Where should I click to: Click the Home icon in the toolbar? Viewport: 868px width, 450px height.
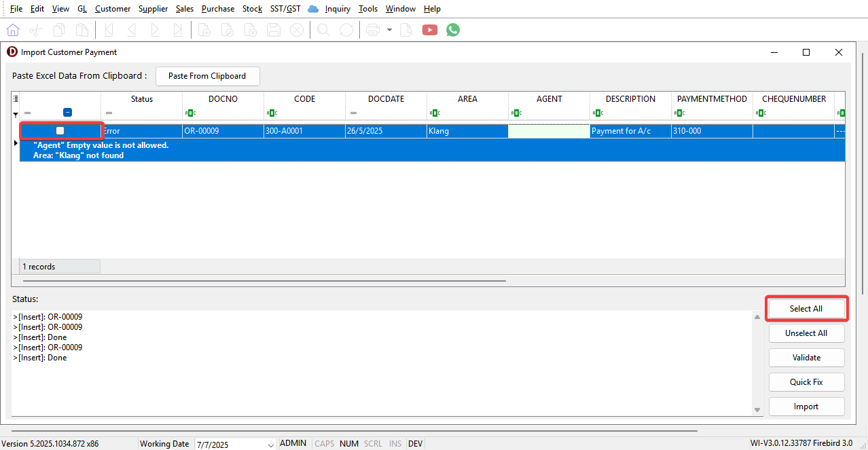(13, 30)
